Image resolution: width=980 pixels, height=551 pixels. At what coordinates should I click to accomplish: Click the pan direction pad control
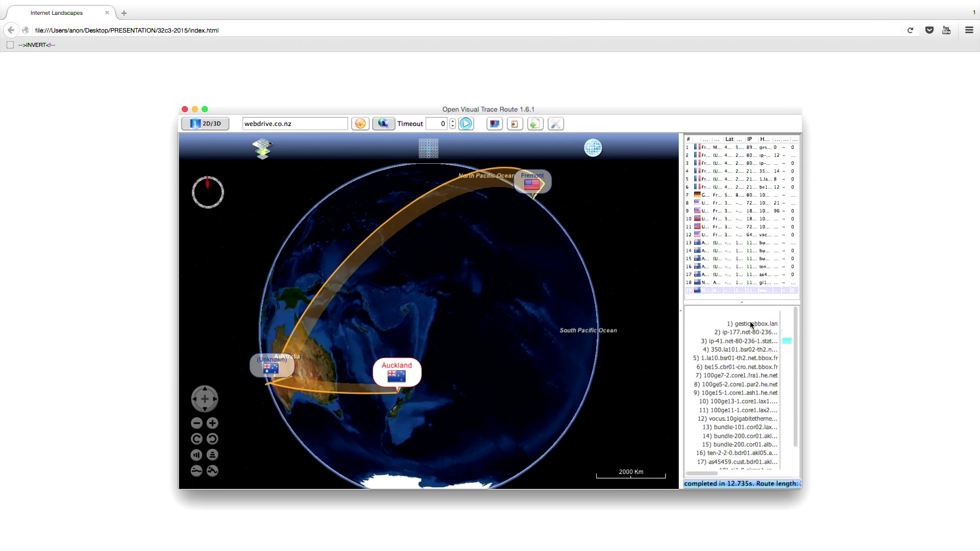(x=205, y=399)
